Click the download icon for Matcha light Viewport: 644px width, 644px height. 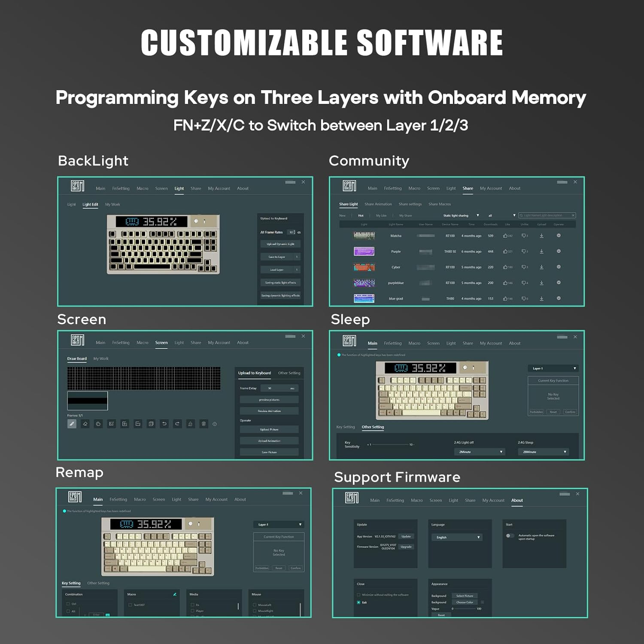[541, 236]
